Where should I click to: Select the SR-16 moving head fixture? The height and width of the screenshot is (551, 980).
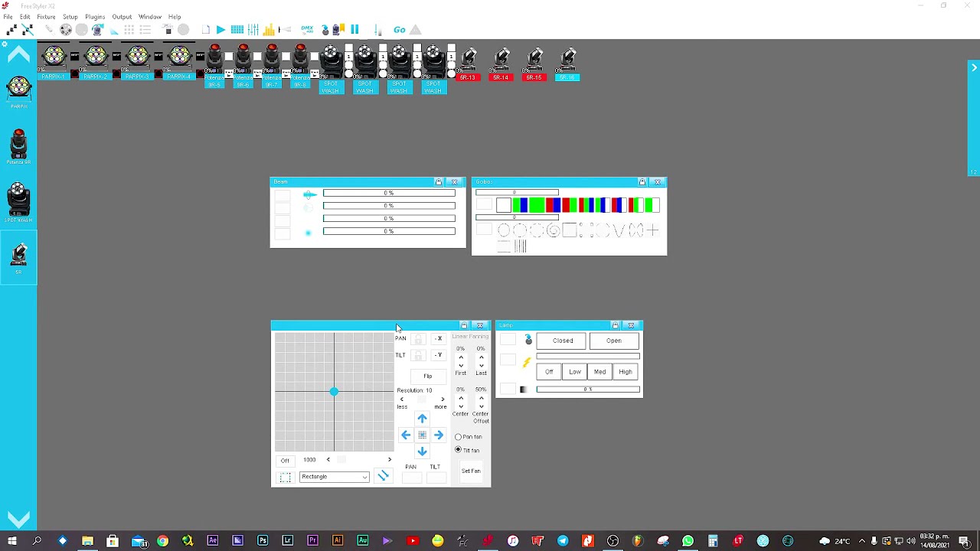[567, 64]
